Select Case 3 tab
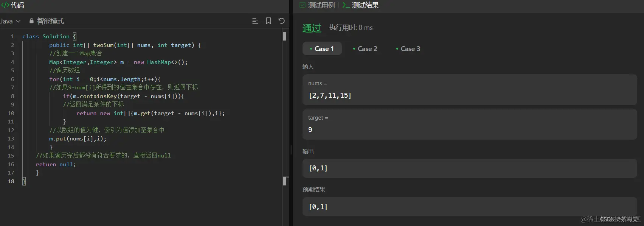 pos(408,48)
